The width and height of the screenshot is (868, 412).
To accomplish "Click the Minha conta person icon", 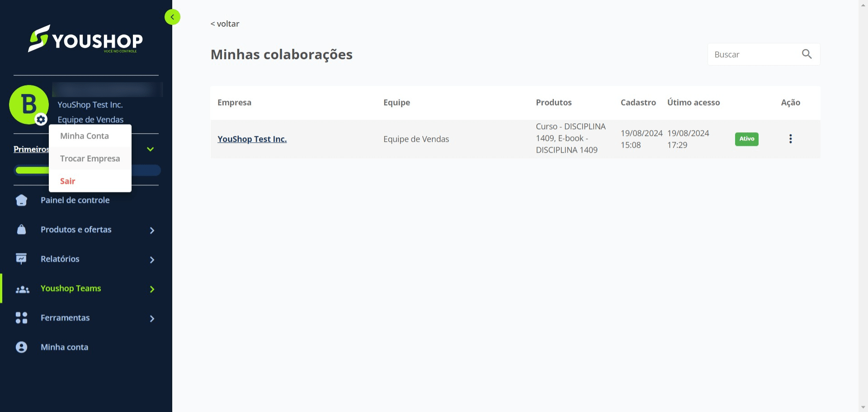I will [21, 347].
